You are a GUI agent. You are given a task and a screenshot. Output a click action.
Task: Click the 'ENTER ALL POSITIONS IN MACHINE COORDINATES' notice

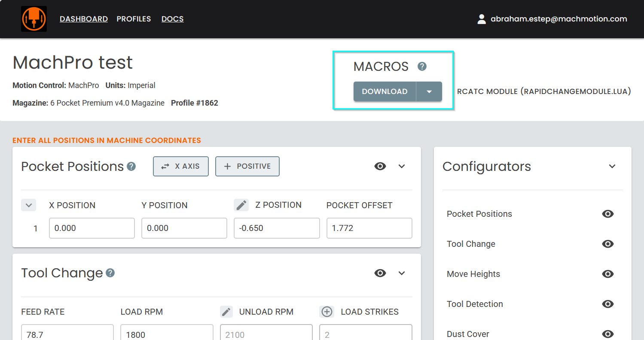[107, 140]
